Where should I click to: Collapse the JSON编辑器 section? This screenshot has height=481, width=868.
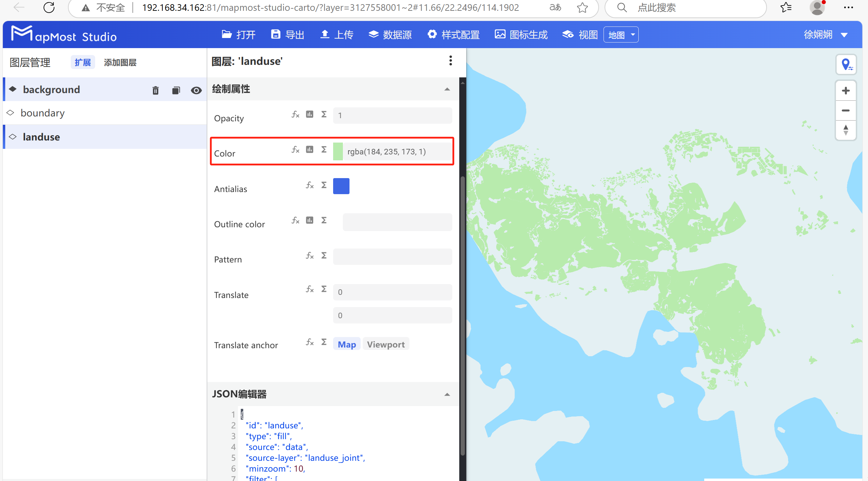pyautogui.click(x=447, y=394)
